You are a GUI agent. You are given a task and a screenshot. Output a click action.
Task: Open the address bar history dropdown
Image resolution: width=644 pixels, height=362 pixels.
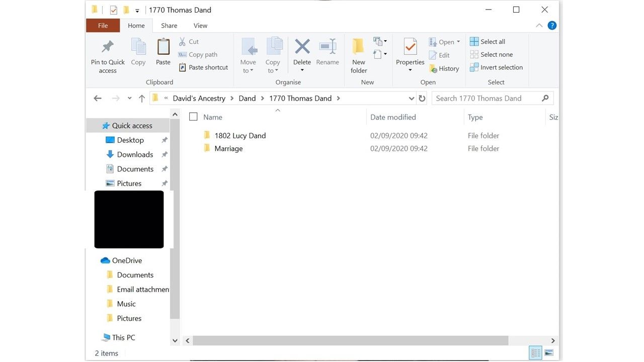click(412, 98)
